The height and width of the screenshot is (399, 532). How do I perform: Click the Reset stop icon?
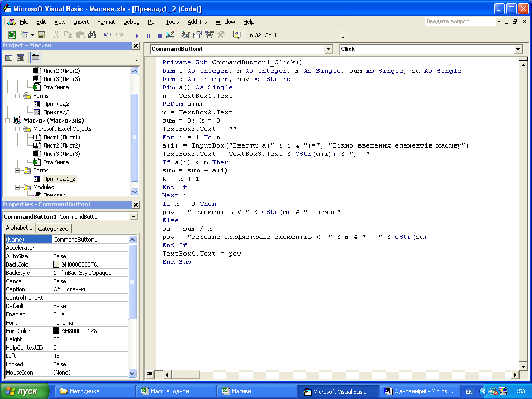tap(160, 36)
